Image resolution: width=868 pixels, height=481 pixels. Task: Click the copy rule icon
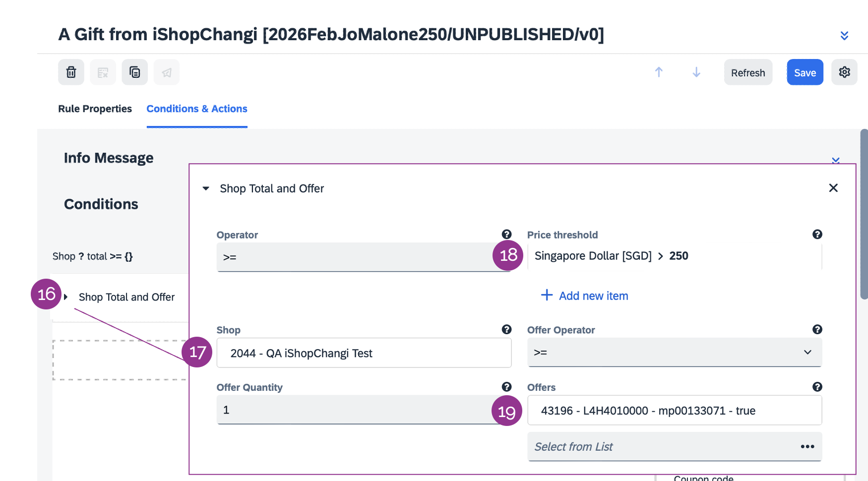[x=134, y=72]
